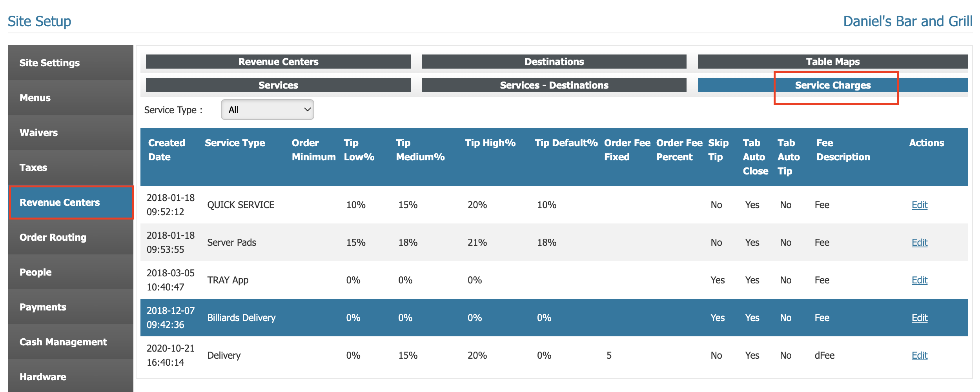Open Services - Destinations tab
980x392 pixels.
(554, 85)
